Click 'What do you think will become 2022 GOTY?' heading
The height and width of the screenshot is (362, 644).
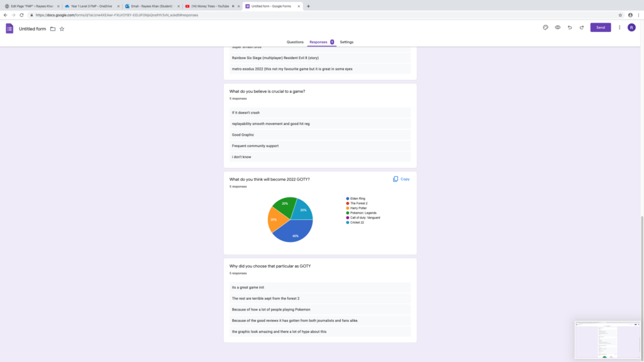click(269, 179)
